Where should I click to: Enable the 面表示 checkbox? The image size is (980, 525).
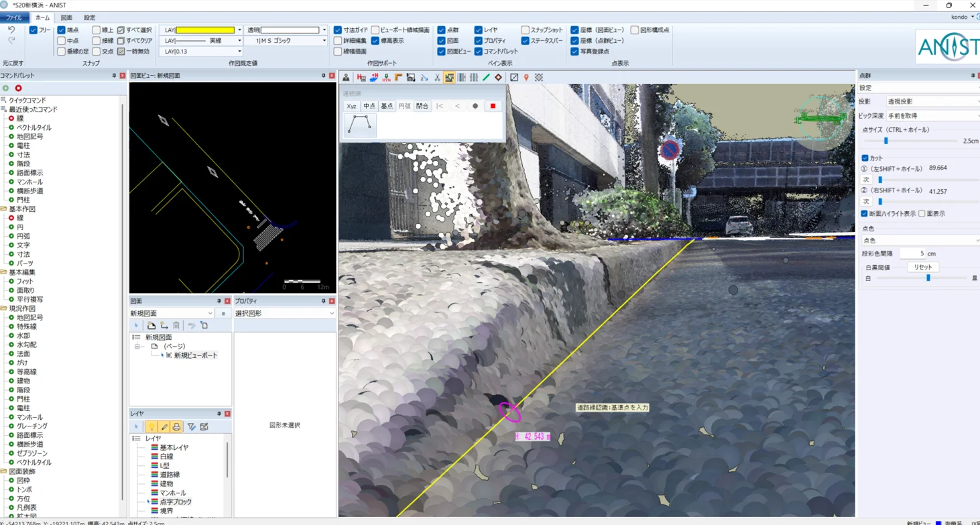(x=922, y=214)
